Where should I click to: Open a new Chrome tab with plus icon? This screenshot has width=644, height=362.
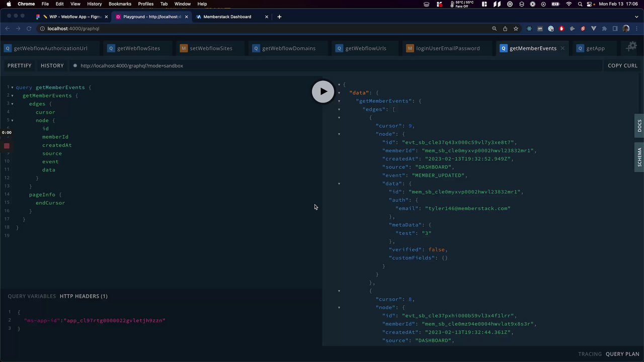[x=279, y=17]
